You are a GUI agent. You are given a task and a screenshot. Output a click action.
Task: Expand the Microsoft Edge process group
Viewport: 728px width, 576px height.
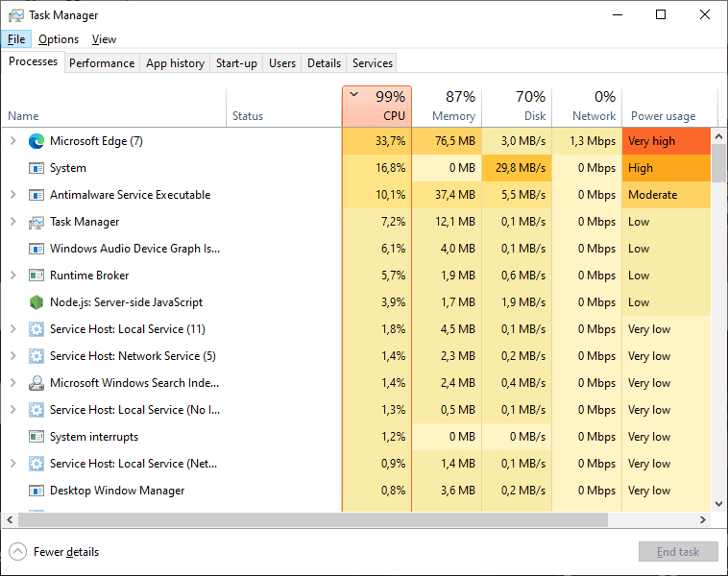click(13, 140)
